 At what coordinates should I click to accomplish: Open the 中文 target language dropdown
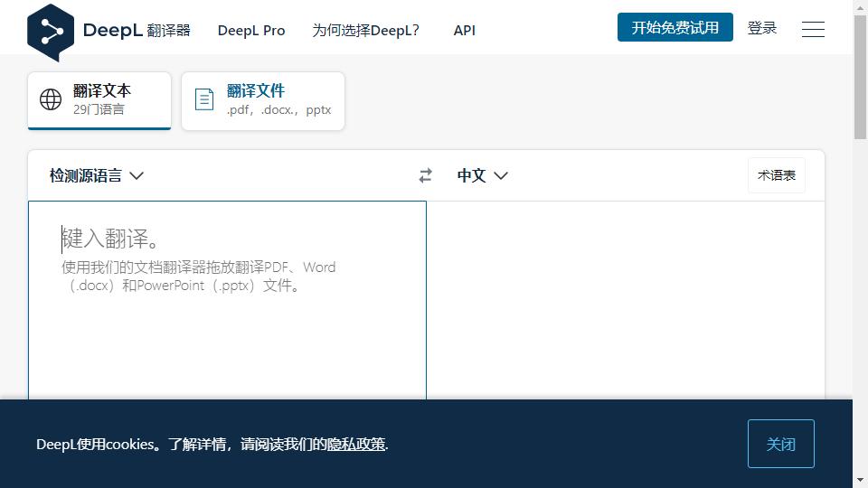482,176
